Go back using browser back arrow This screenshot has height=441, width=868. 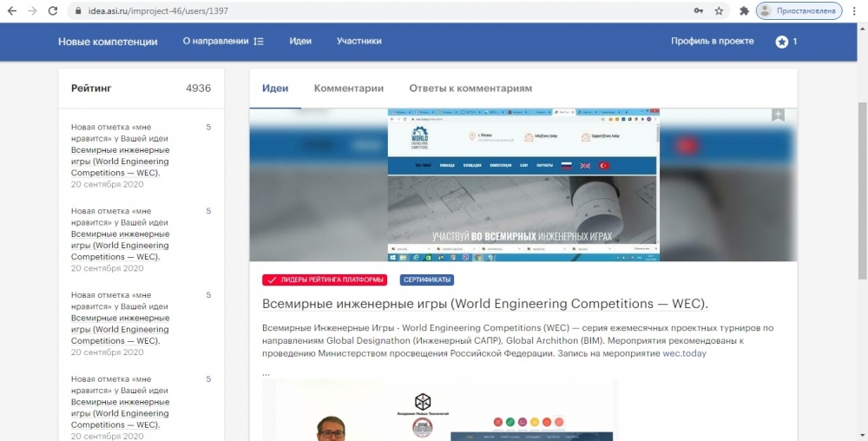pyautogui.click(x=11, y=10)
